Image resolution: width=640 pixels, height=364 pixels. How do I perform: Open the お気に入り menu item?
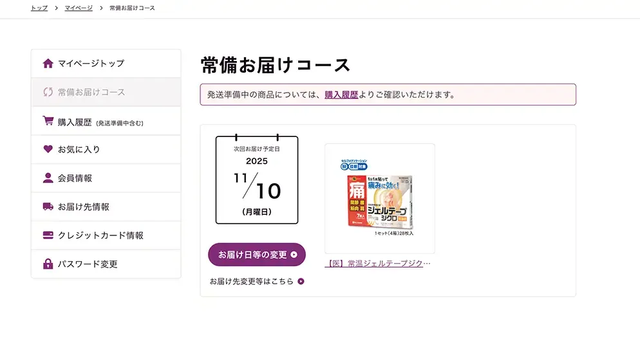pos(106,150)
